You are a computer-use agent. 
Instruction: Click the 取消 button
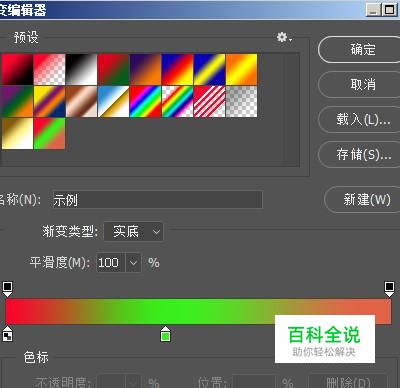[x=359, y=84]
